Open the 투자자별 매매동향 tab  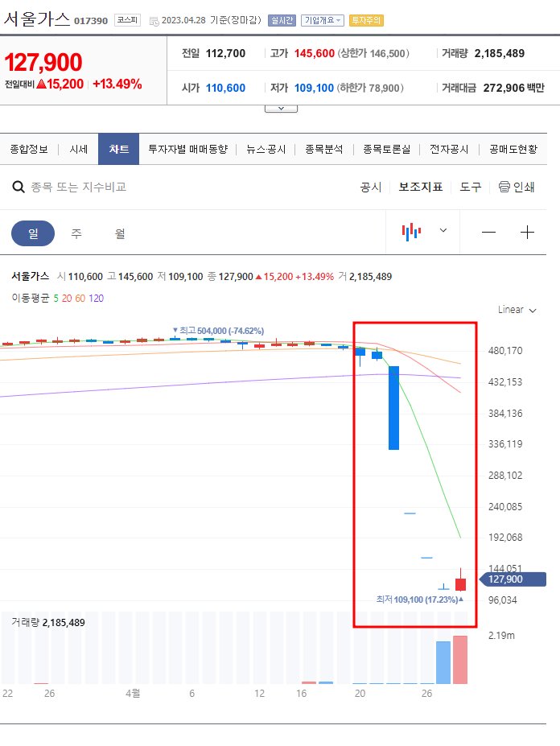pos(188,150)
